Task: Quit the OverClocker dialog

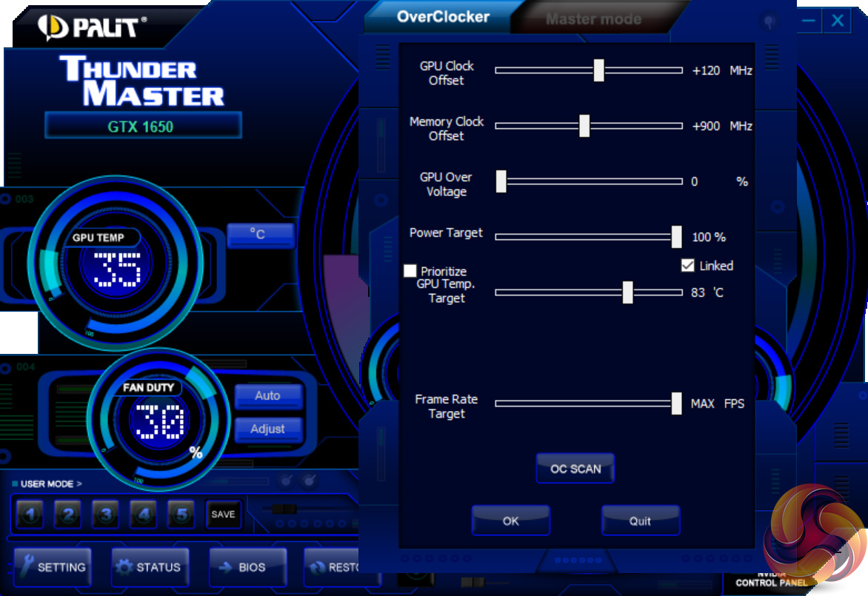Action: click(640, 520)
